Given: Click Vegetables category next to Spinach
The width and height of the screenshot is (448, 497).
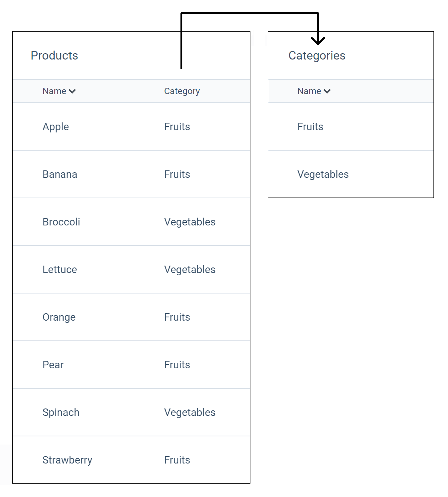Looking at the screenshot, I should (190, 412).
